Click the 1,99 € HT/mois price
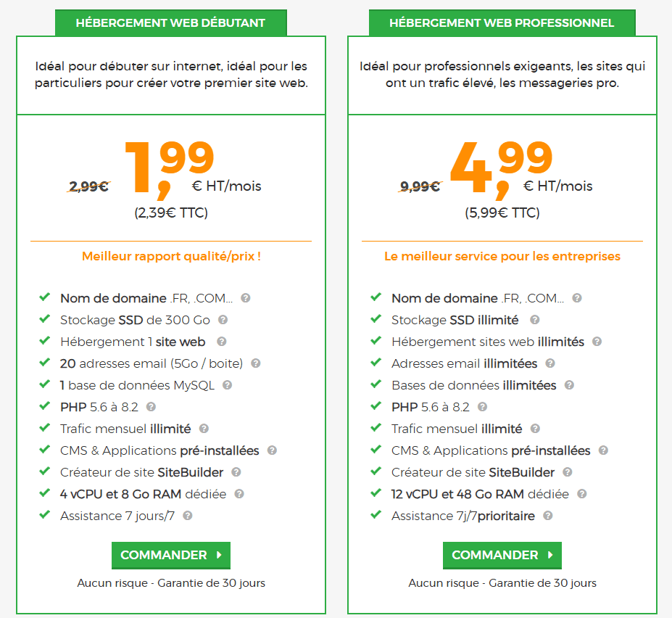The width and height of the screenshot is (672, 618). click(x=171, y=167)
